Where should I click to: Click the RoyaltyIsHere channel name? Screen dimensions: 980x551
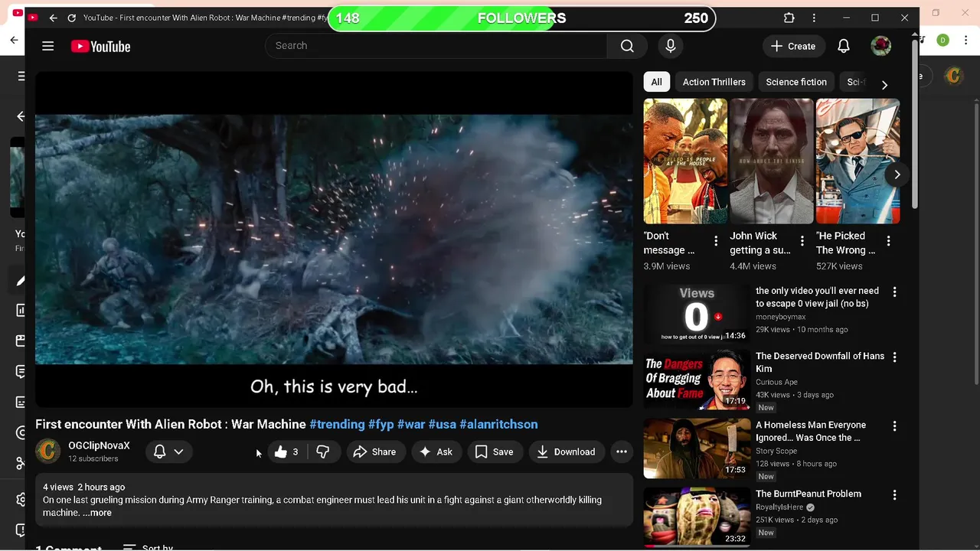pyautogui.click(x=779, y=507)
